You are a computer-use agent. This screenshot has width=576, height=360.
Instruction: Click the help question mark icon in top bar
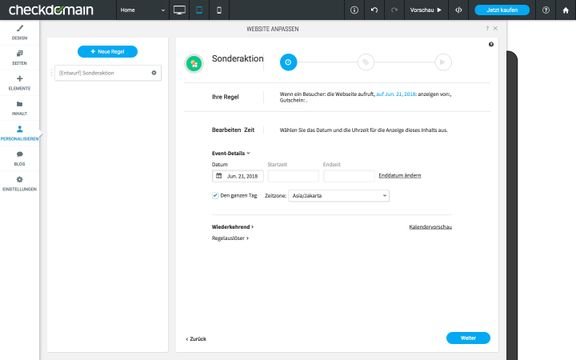[x=546, y=10]
